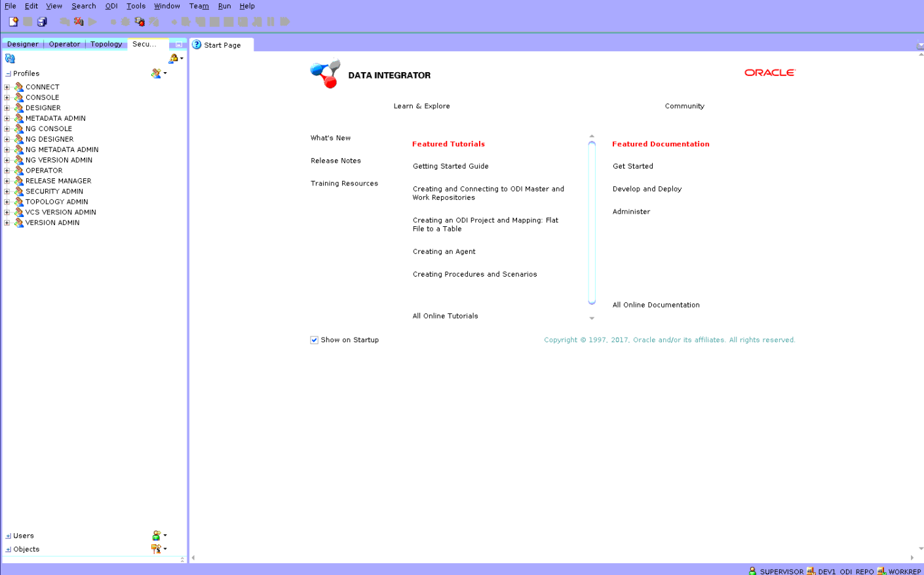Click the New document toolbar icon
This screenshot has width=924, height=575.
point(13,22)
